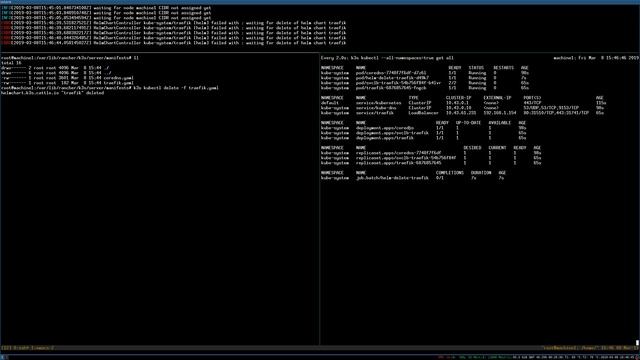Click the CLUSTER-IP column header

(458, 98)
